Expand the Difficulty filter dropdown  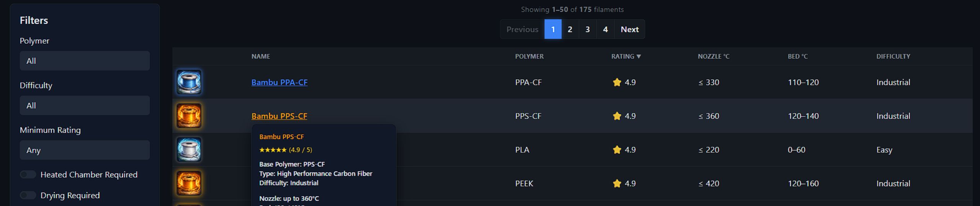(x=85, y=106)
